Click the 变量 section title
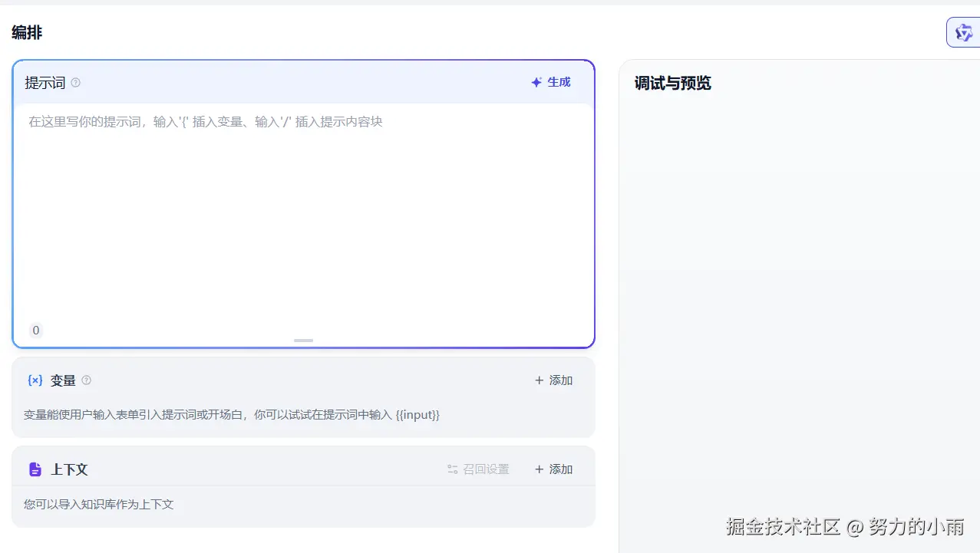Screen dimensions: 980x553 (x=63, y=380)
